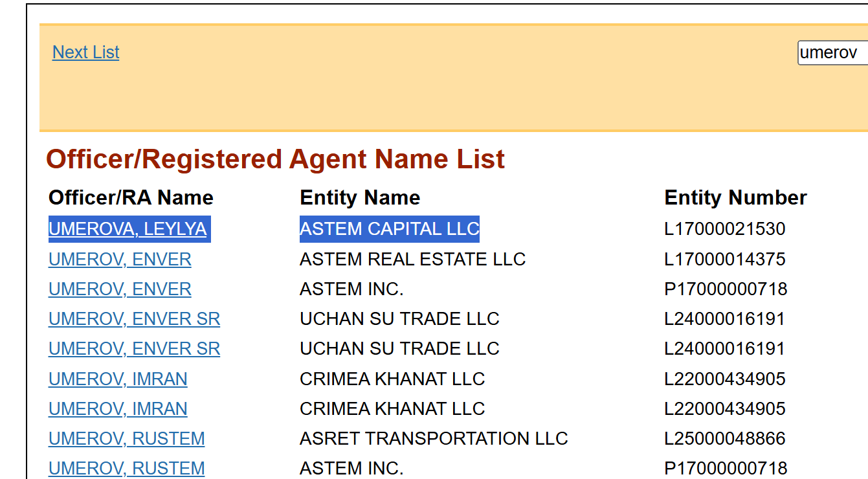The height and width of the screenshot is (479, 868).
Task: Click the Entity Number column header
Action: click(x=735, y=197)
